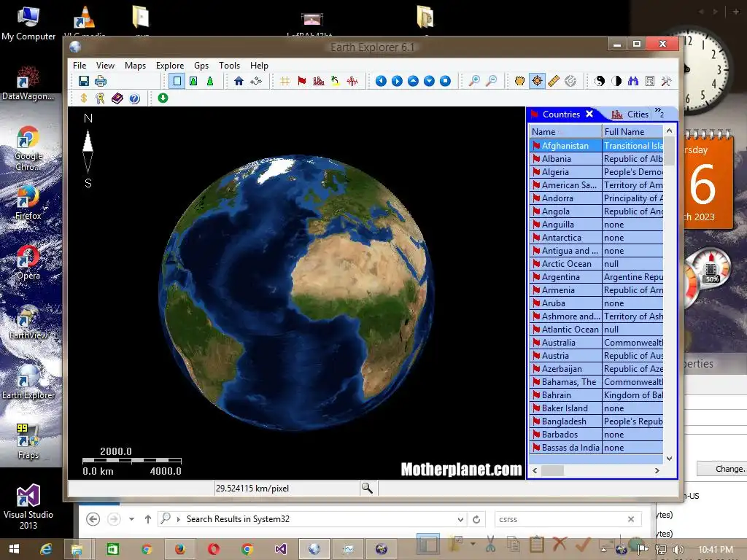Screen dimensions: 747x560
Task: Click the yin-yang day/night icon
Action: tap(600, 81)
